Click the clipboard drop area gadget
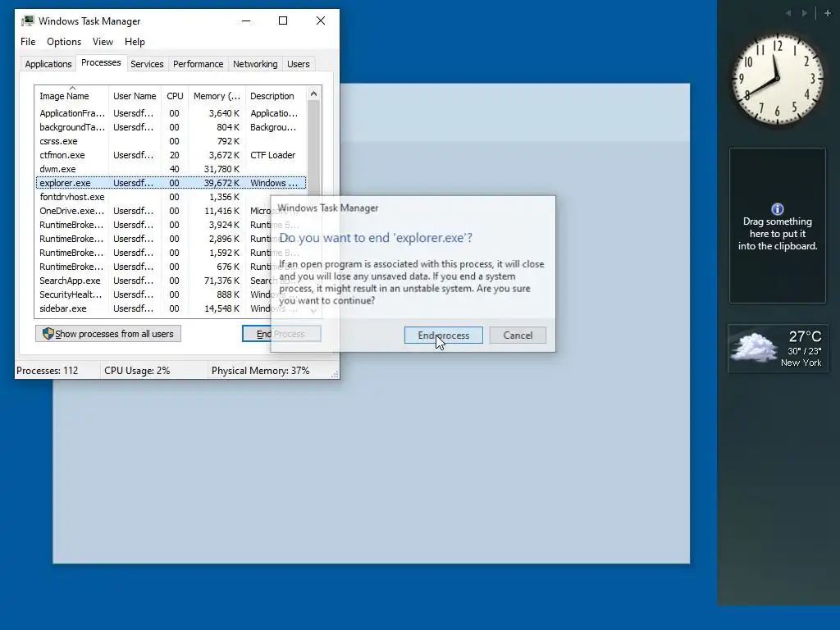The image size is (840, 630). [x=778, y=226]
